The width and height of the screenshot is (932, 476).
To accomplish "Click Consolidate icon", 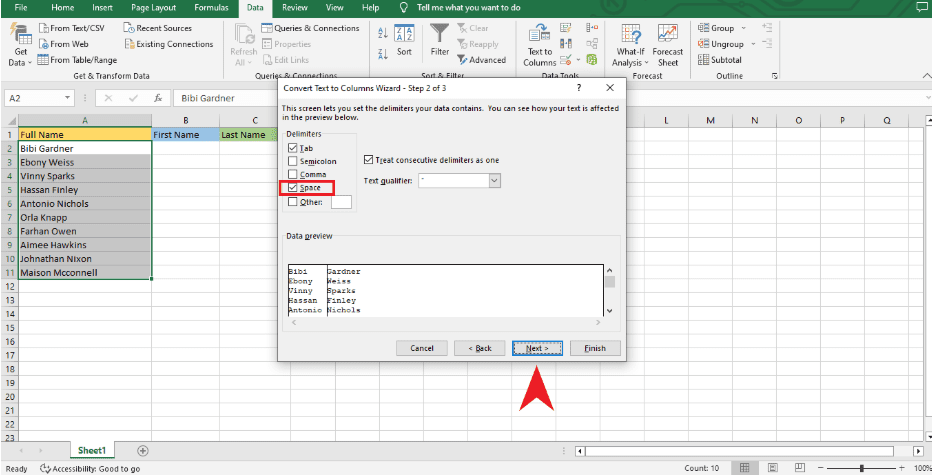I will (x=592, y=28).
